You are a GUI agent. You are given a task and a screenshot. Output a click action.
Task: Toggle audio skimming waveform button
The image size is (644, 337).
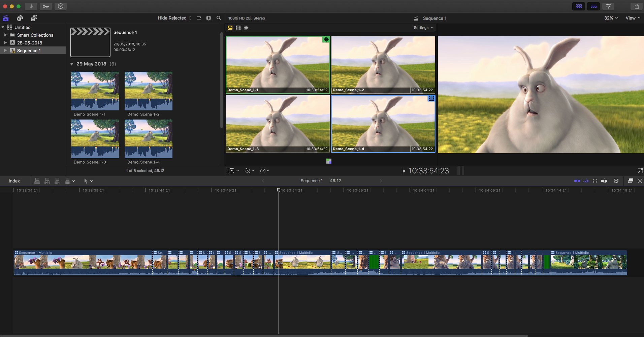[586, 181]
